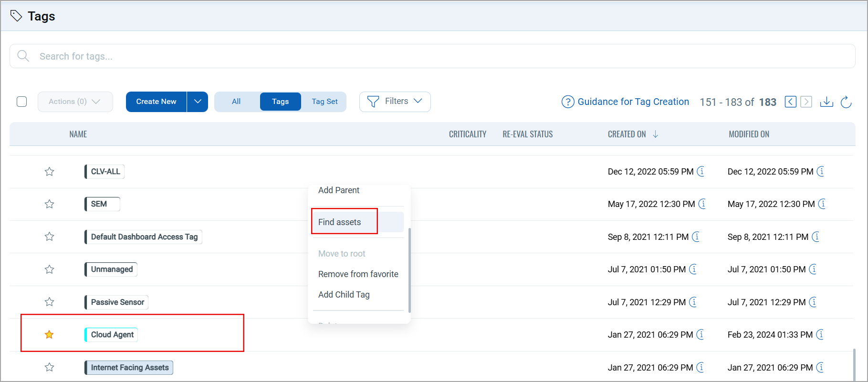Open Guidance for Tag Creation link
Viewport: 868px width, 382px height.
[x=633, y=102]
